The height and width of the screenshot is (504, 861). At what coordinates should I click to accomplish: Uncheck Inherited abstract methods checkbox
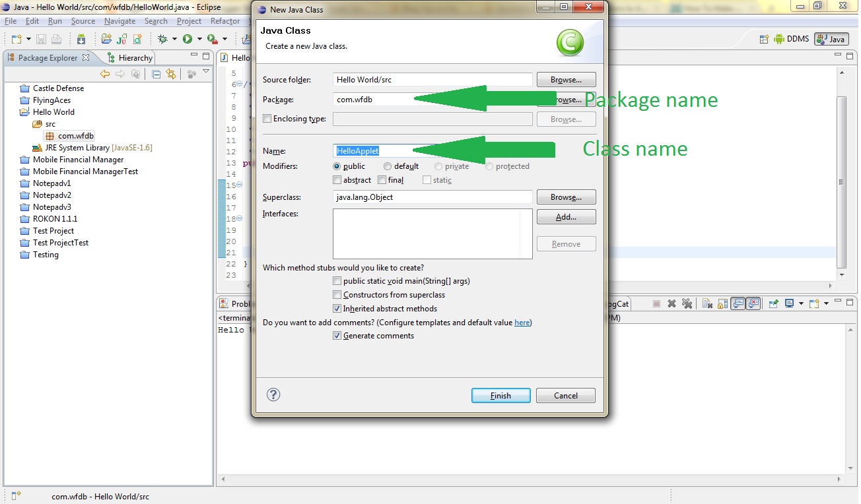[337, 309]
